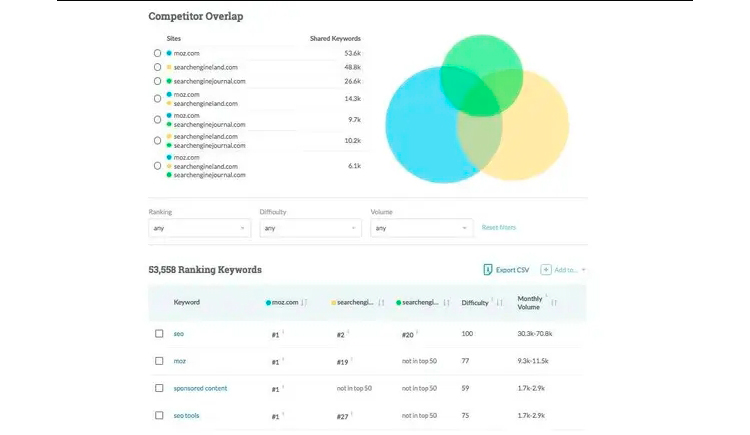The width and height of the screenshot is (750, 435).
Task: Tick the 'sponsored content' keyword checkbox
Action: pos(159,388)
